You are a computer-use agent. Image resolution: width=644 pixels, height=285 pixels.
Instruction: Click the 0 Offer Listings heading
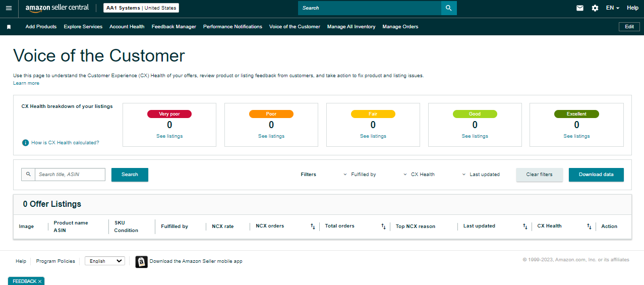tap(52, 204)
